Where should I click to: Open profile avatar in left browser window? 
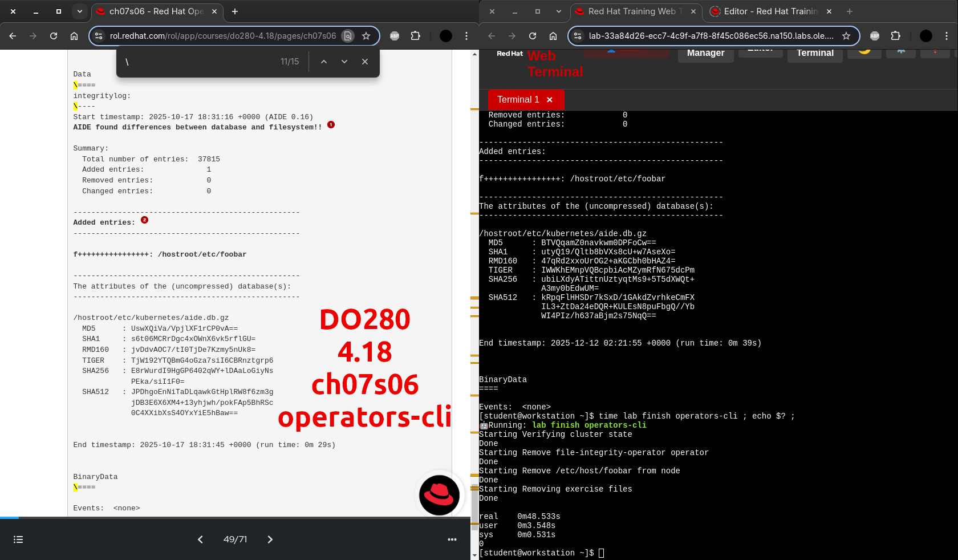point(446,36)
